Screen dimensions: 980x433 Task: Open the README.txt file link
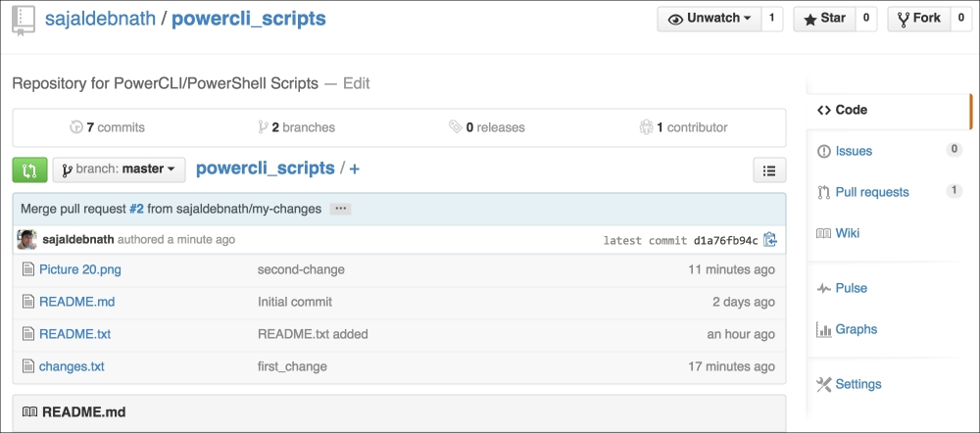point(75,334)
